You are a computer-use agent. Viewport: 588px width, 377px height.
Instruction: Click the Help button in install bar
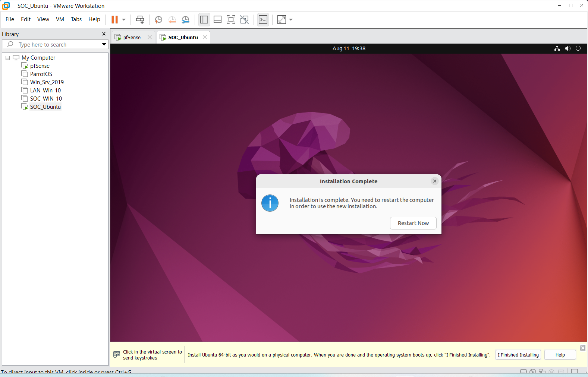tap(560, 355)
